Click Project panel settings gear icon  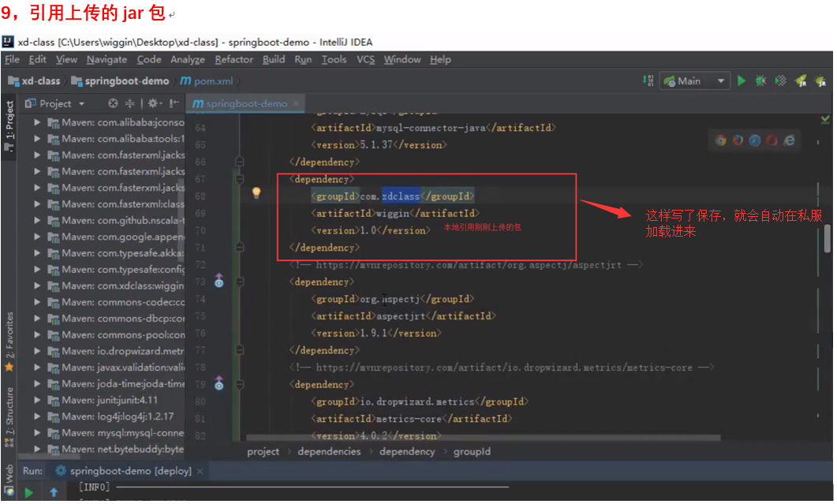(153, 103)
